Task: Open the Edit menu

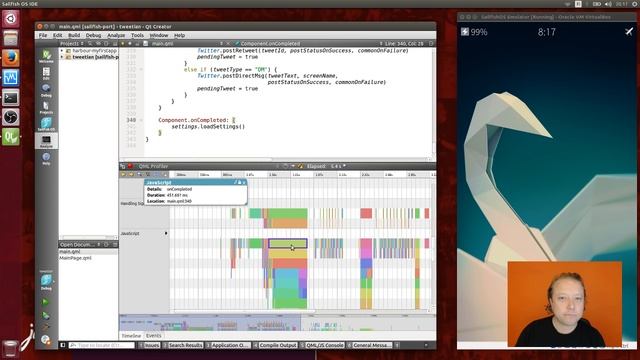Action: 58,36
